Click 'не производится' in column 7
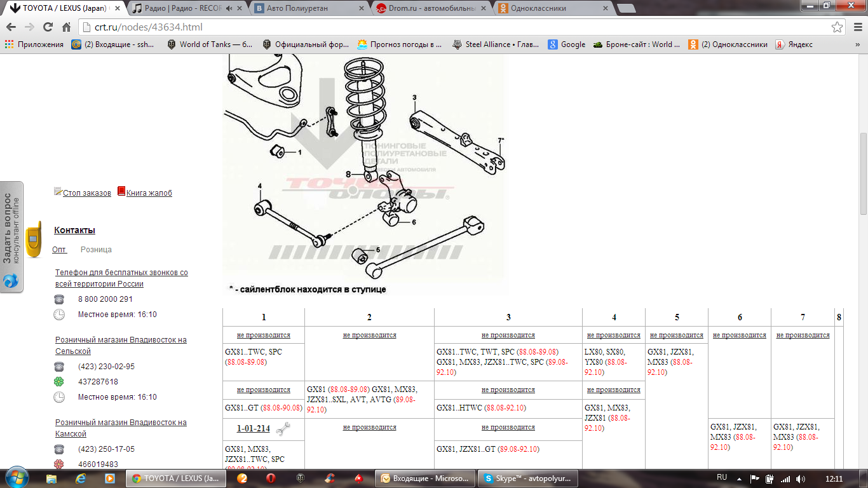Screen dimensions: 868x488 tap(803, 335)
